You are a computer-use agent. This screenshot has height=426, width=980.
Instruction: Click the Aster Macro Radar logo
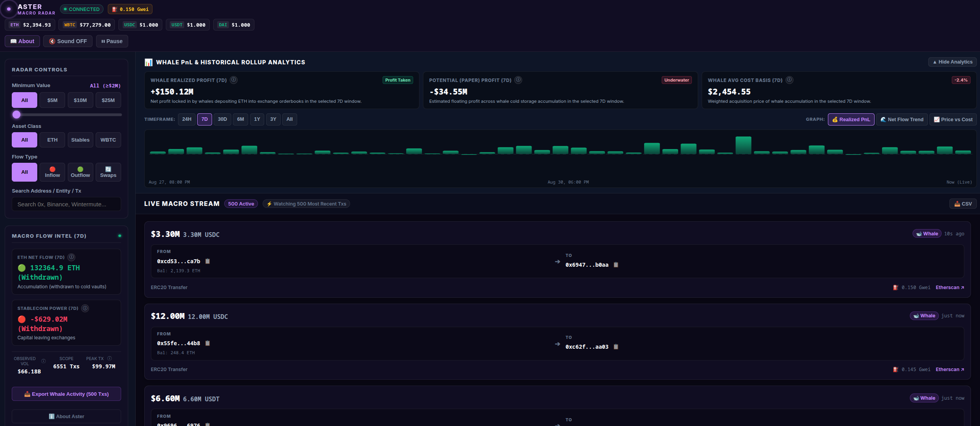point(9,9)
